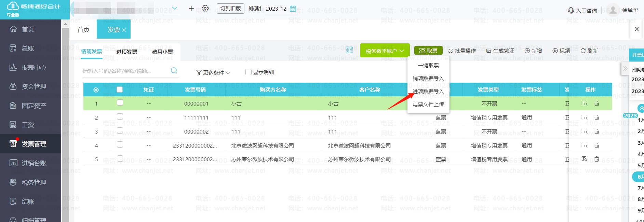This screenshot has height=222, width=644.
Task: Type in the invoice search input field
Action: (125, 71)
